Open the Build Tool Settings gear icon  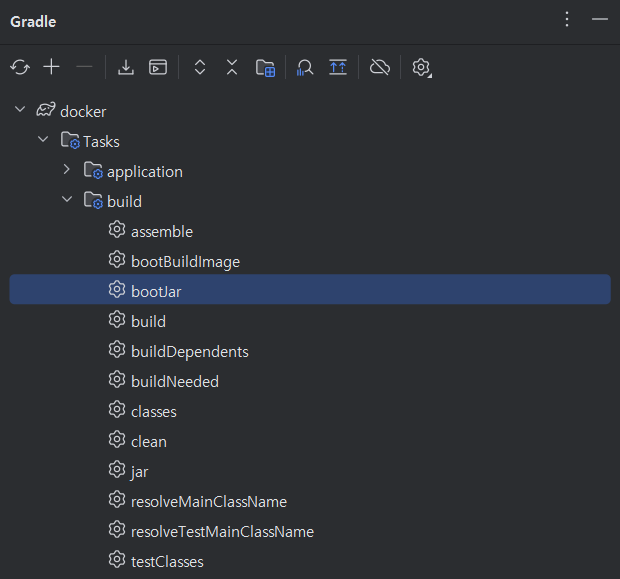tap(422, 68)
